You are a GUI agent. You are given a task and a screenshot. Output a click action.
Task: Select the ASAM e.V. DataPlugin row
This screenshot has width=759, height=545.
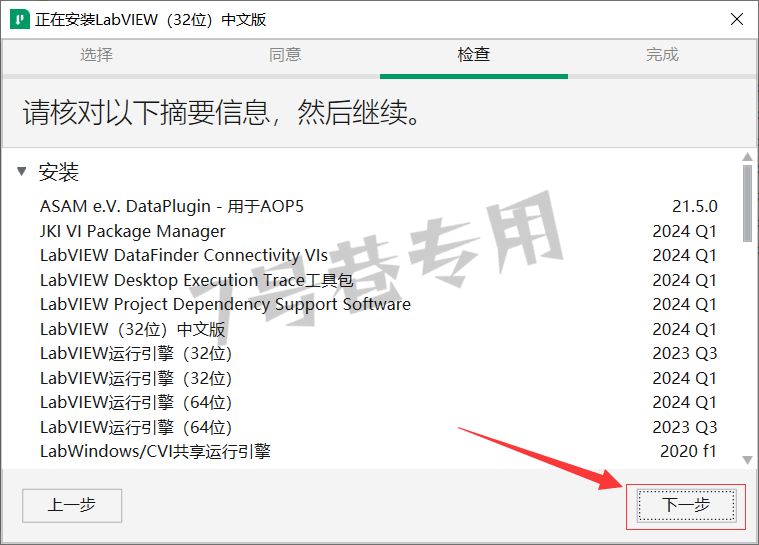pyautogui.click(x=379, y=207)
